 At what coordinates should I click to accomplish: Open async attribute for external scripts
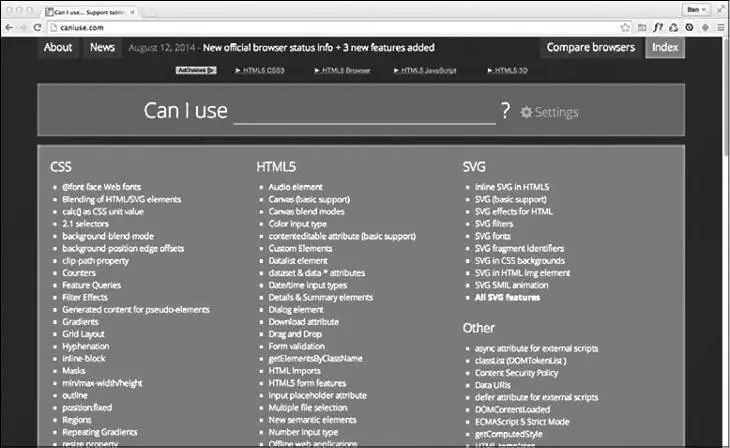536,348
